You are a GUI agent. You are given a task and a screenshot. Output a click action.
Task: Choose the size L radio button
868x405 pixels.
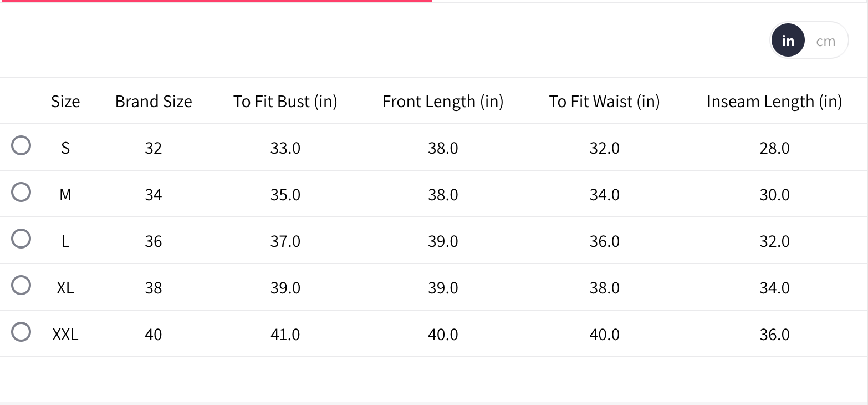[x=21, y=239]
